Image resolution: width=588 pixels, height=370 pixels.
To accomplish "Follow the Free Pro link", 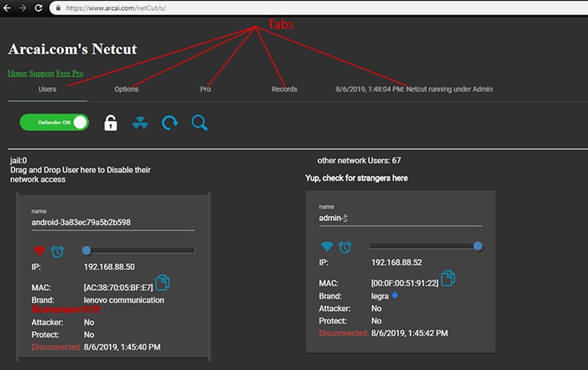I will click(x=70, y=73).
